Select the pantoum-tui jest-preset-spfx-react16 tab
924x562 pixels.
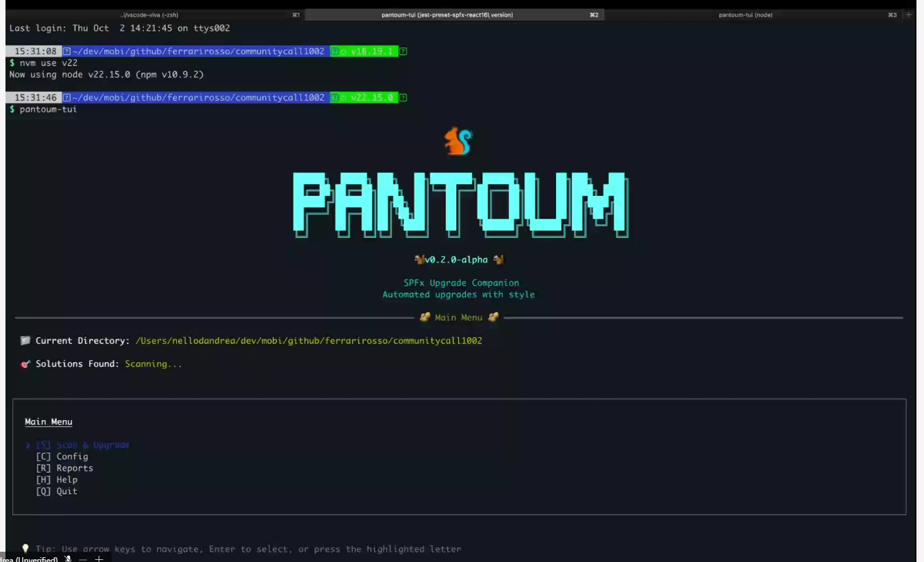pos(447,14)
